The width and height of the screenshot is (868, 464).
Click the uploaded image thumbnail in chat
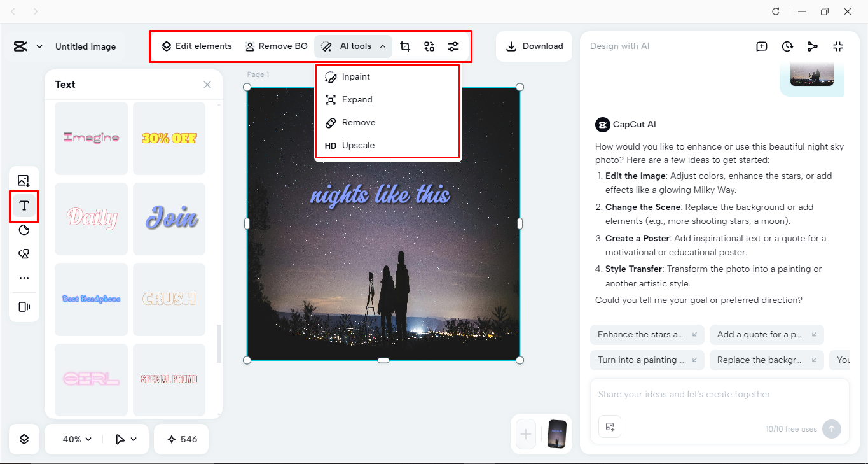812,74
